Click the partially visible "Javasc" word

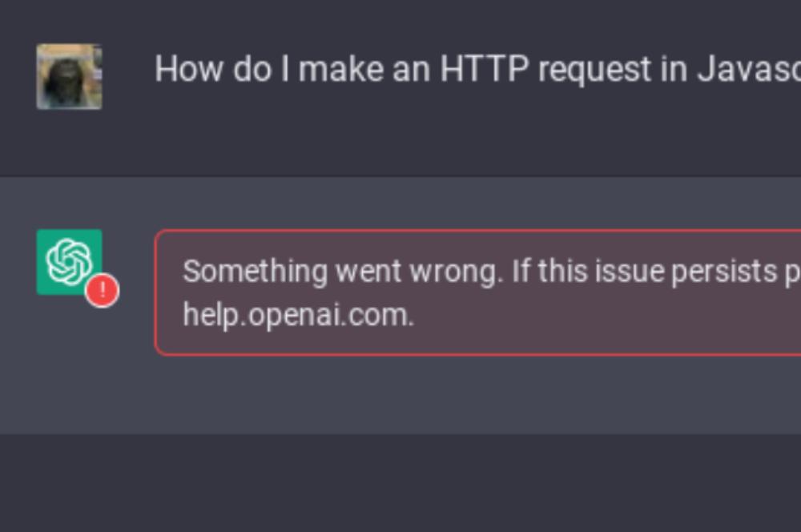[x=749, y=68]
